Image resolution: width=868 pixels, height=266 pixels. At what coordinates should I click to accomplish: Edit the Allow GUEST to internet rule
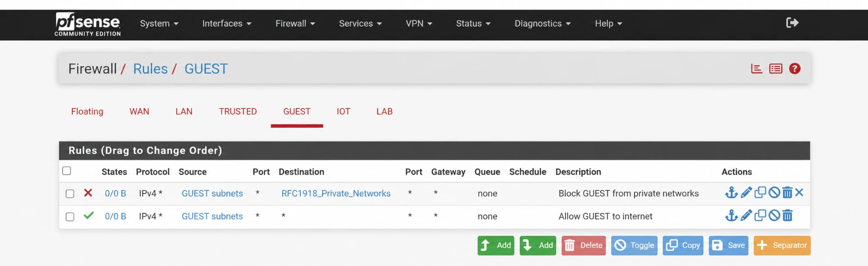746,215
